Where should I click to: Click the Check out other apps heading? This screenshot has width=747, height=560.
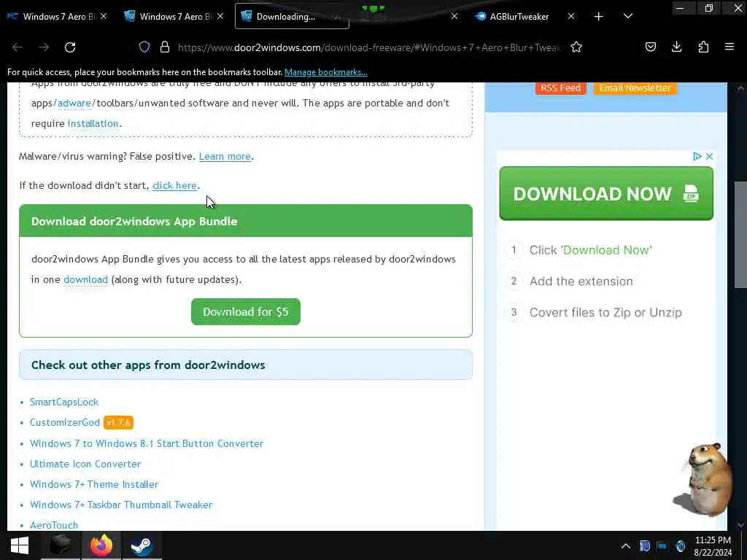(x=148, y=365)
